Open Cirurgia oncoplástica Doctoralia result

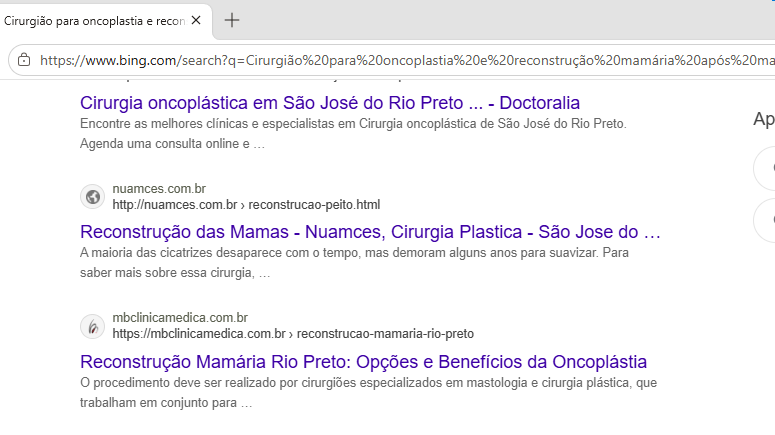click(x=330, y=103)
